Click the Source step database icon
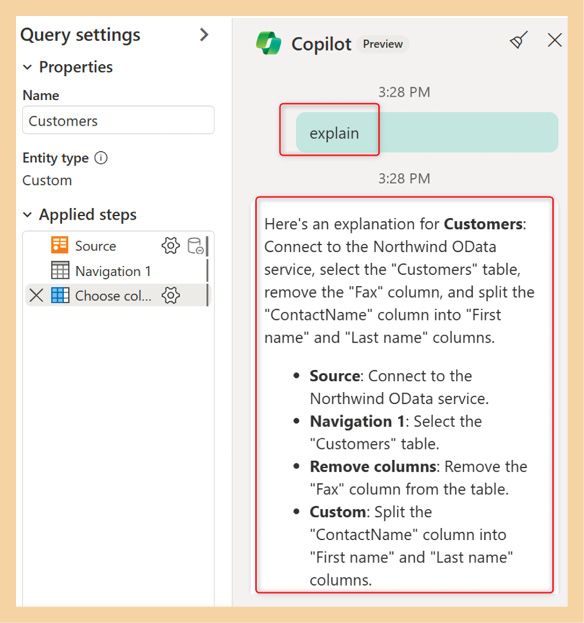 click(x=195, y=246)
